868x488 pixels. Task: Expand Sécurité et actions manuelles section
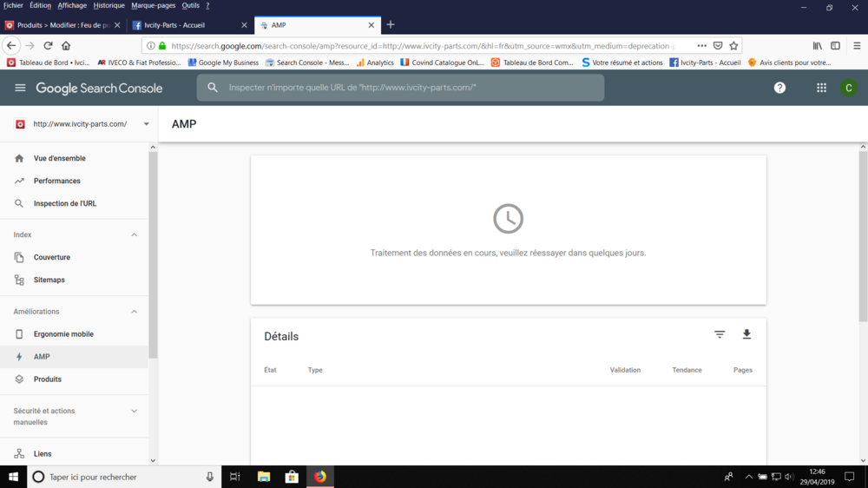tap(134, 411)
